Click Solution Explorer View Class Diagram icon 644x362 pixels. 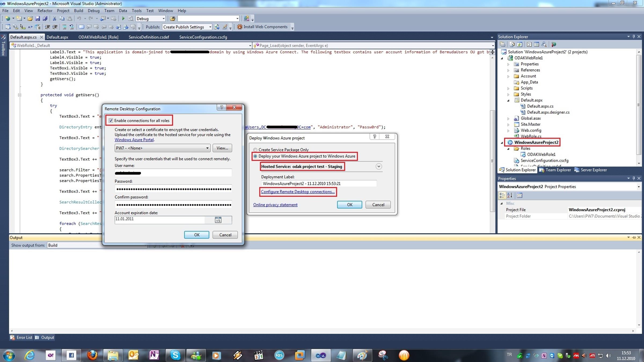tap(544, 45)
